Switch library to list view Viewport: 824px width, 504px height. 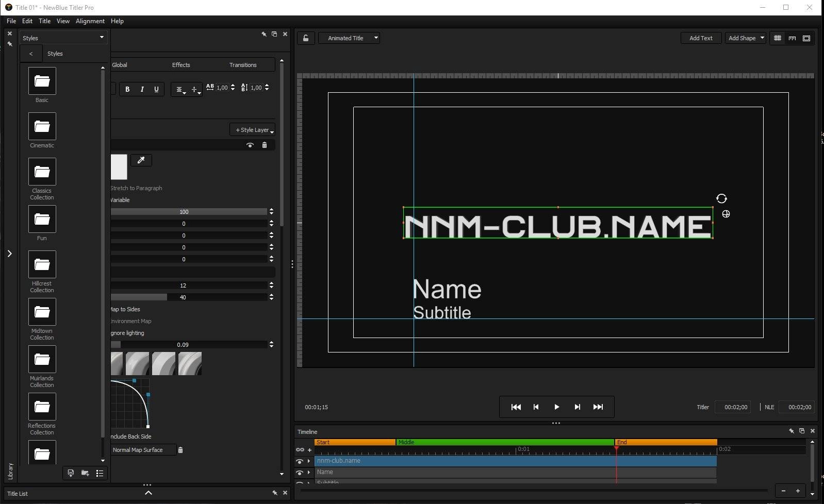click(100, 473)
